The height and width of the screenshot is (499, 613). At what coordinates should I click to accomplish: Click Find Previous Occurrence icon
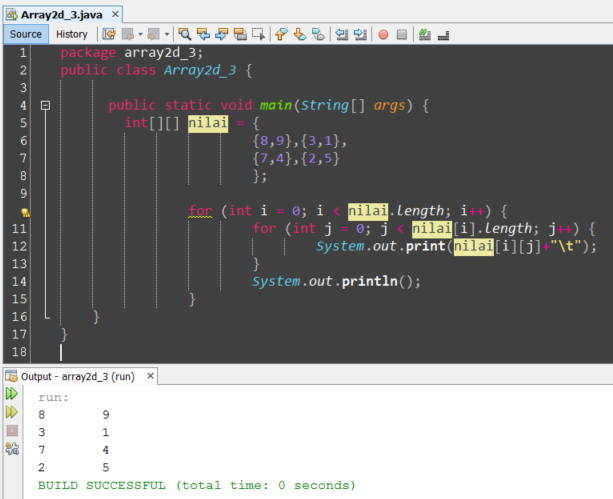[203, 34]
